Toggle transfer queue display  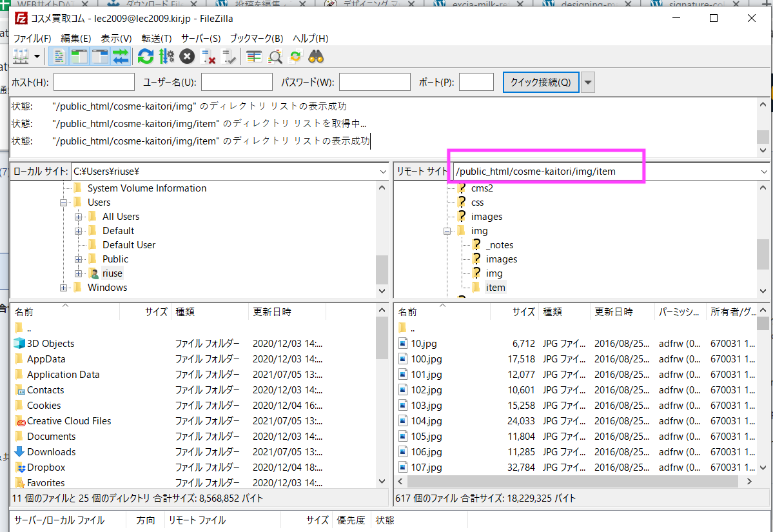(121, 57)
